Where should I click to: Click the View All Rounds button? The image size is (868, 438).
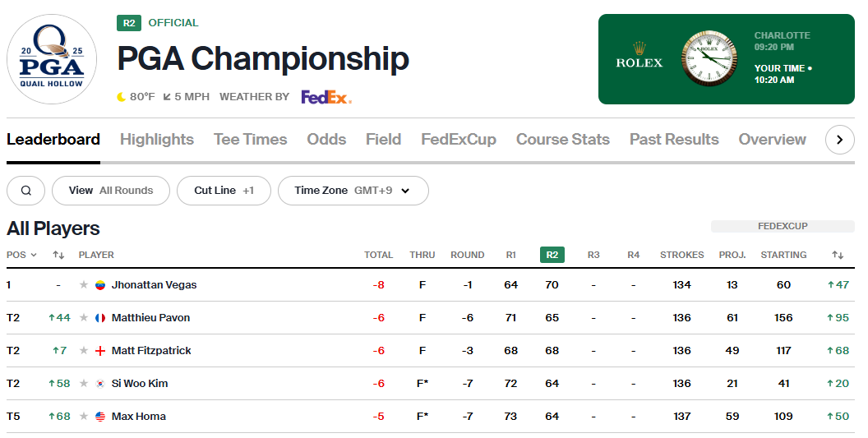(111, 191)
